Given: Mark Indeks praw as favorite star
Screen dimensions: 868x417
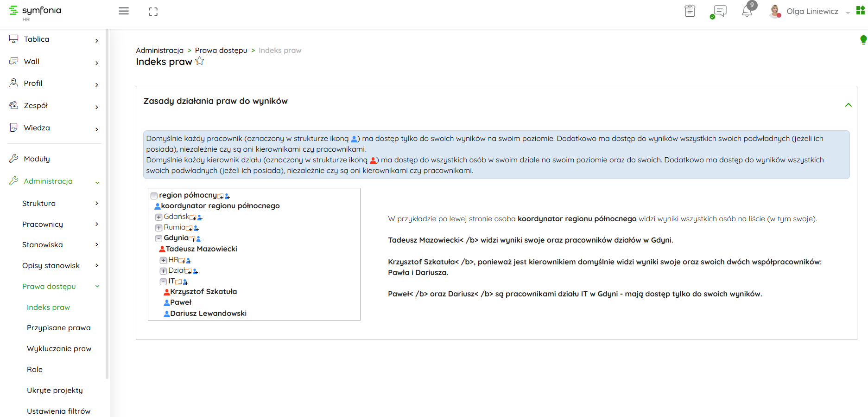Looking at the screenshot, I should pyautogui.click(x=200, y=61).
